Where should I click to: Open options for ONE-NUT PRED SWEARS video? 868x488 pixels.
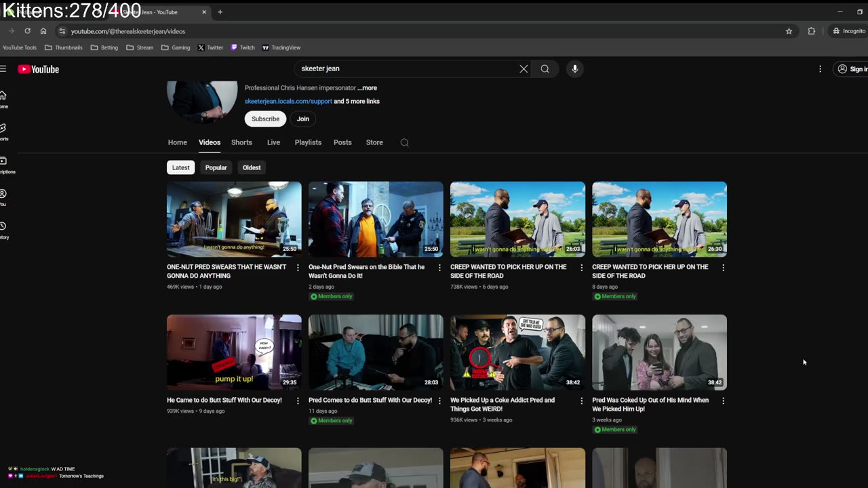297,268
